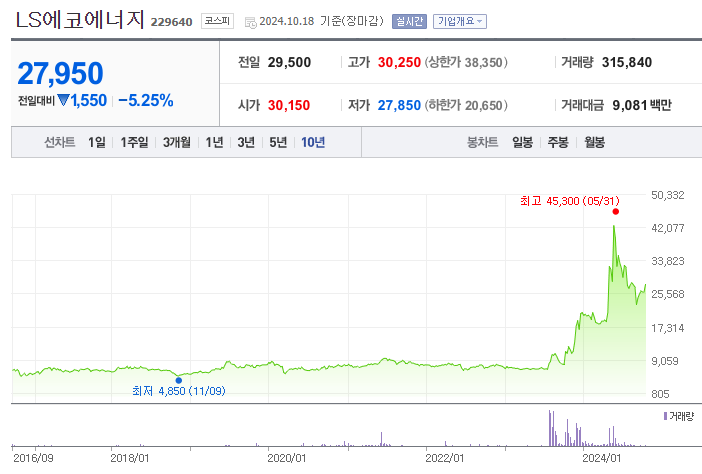Click the 상한가 38,350 text
The width and height of the screenshot is (702, 474).
point(466,62)
